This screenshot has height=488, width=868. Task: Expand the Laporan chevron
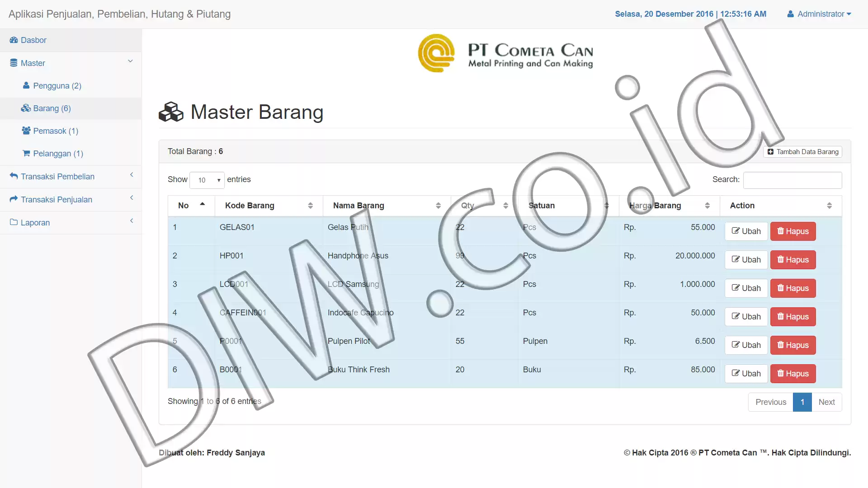(x=132, y=221)
